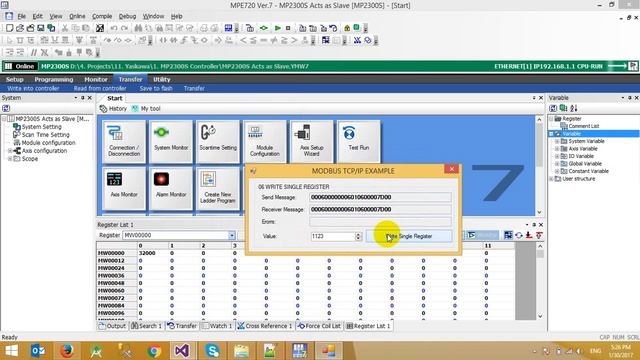This screenshot has width=640, height=360.
Task: Click the Value input field 1123
Action: [333, 236]
